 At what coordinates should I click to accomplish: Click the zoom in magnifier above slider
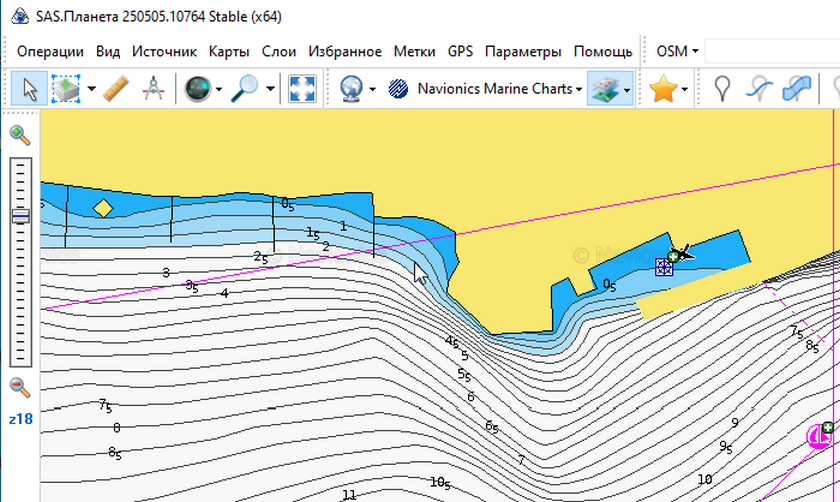(x=20, y=135)
